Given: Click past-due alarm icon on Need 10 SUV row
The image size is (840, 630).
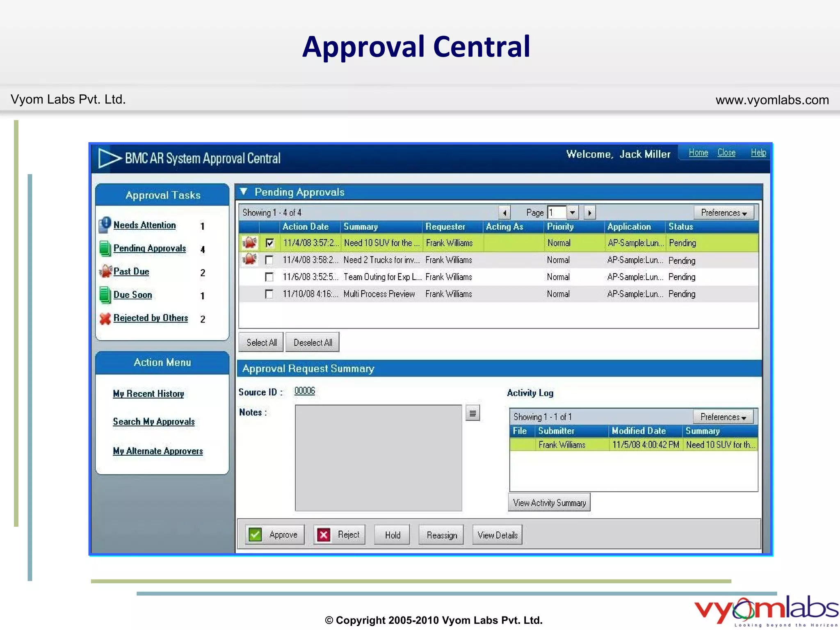Looking at the screenshot, I should [x=249, y=242].
